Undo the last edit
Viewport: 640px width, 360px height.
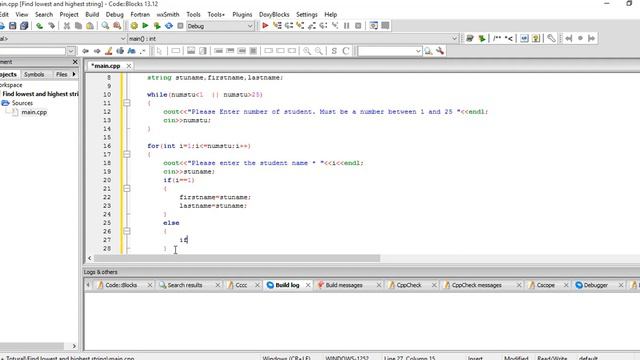(x=40, y=26)
